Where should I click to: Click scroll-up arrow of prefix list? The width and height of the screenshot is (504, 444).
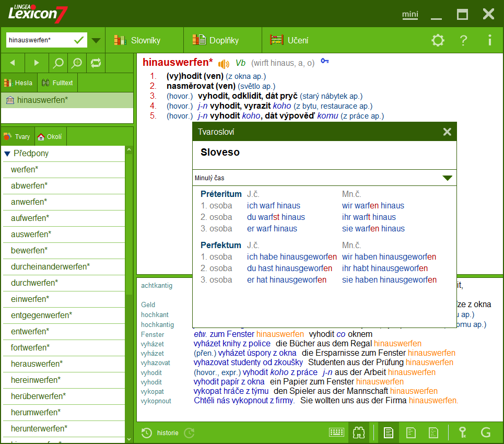click(129, 149)
